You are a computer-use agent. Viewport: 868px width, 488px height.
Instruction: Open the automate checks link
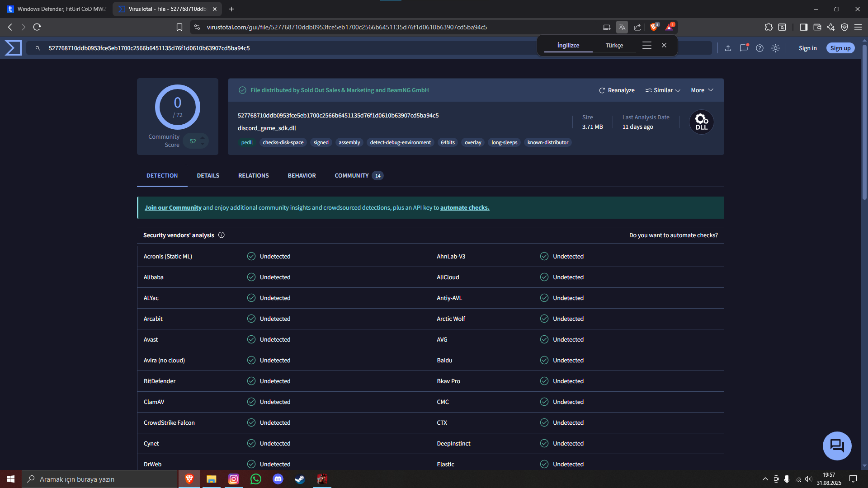[465, 207]
